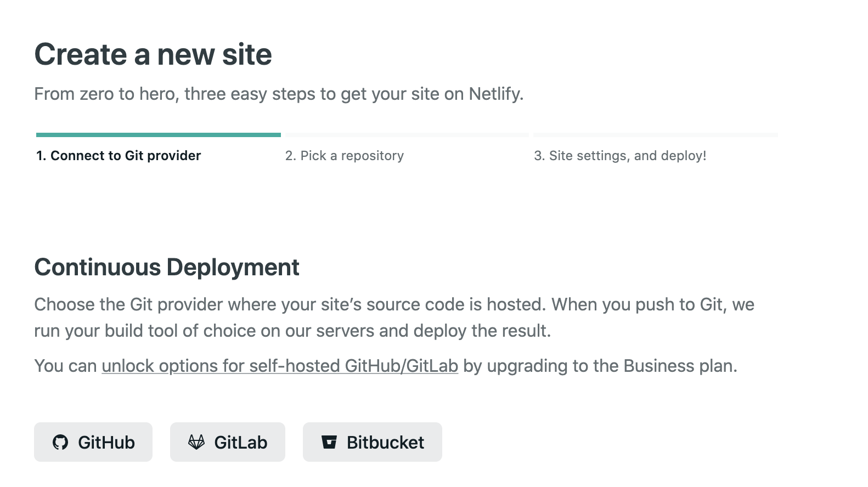868x487 pixels.
Task: Open the unlock options for self-hosted GitHub/GitLab link
Action: click(x=280, y=366)
